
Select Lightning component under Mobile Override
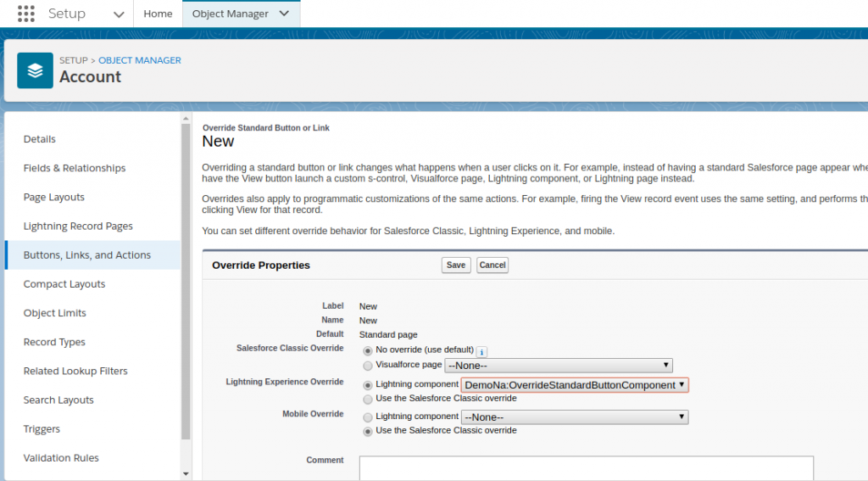click(368, 417)
